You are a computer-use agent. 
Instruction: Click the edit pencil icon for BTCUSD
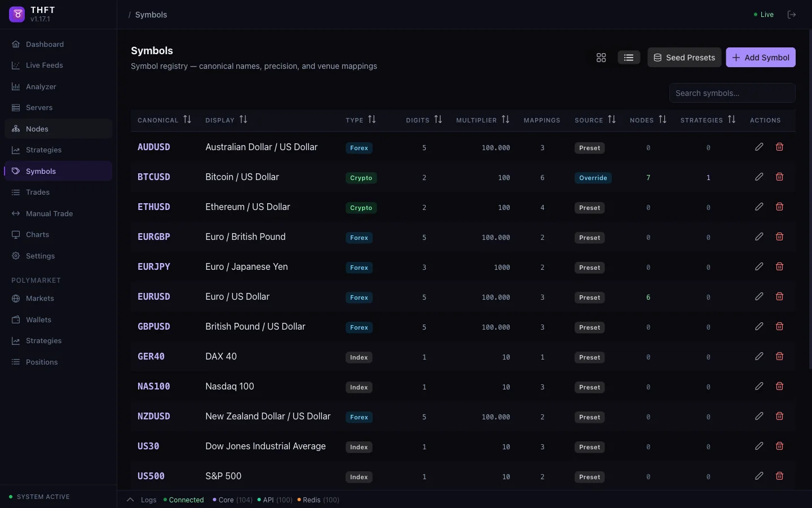pyautogui.click(x=759, y=177)
